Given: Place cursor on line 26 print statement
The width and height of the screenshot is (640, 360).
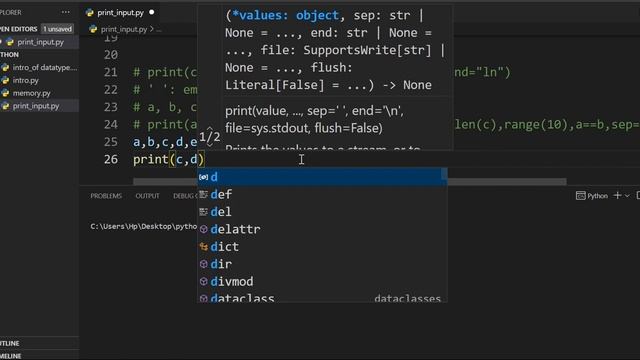Looking at the screenshot, I should [168, 159].
